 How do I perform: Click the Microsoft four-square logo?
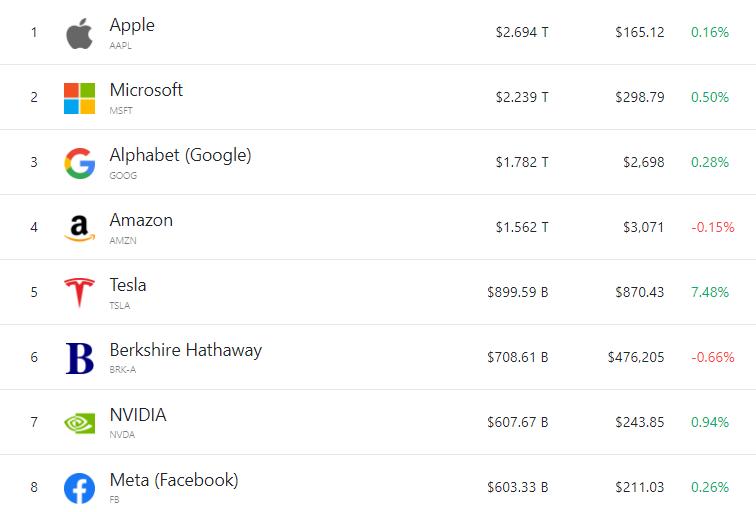pyautogui.click(x=80, y=98)
